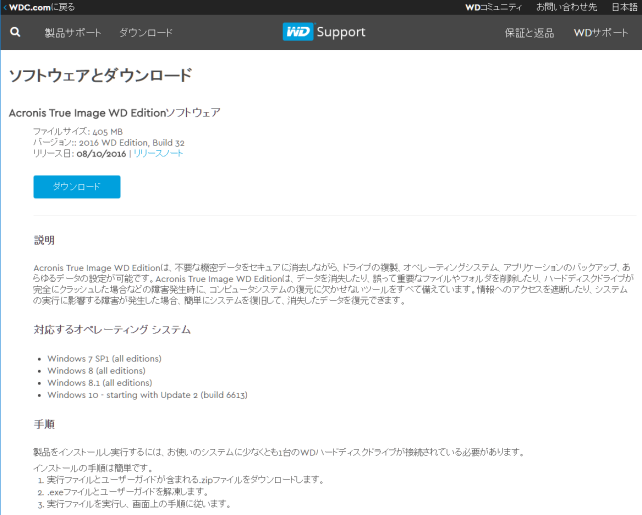The width and height of the screenshot is (642, 515).
Task: Open the 保証と返品 menu
Action: click(x=529, y=33)
